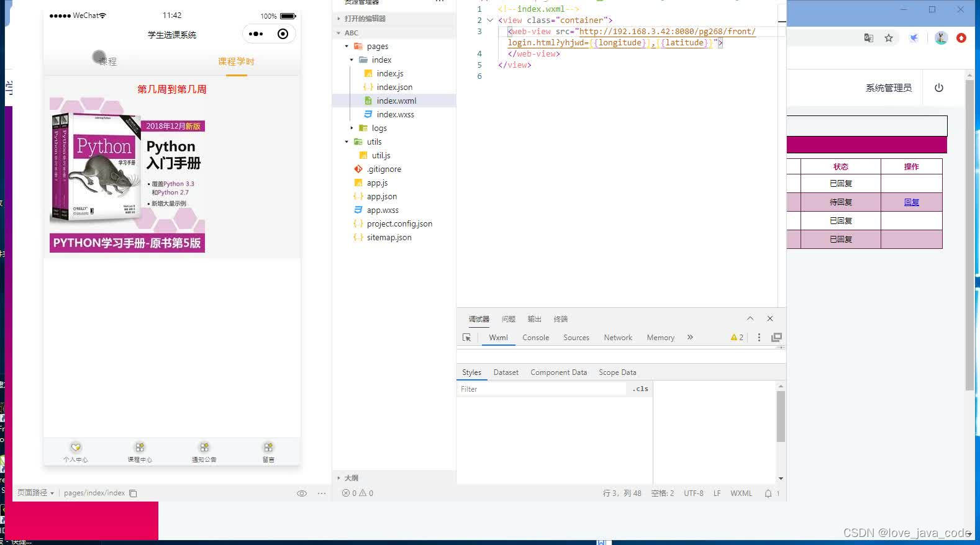Viewport: 980px width, 545px height.
Task: Open the Memory tab
Action: pyautogui.click(x=660, y=338)
